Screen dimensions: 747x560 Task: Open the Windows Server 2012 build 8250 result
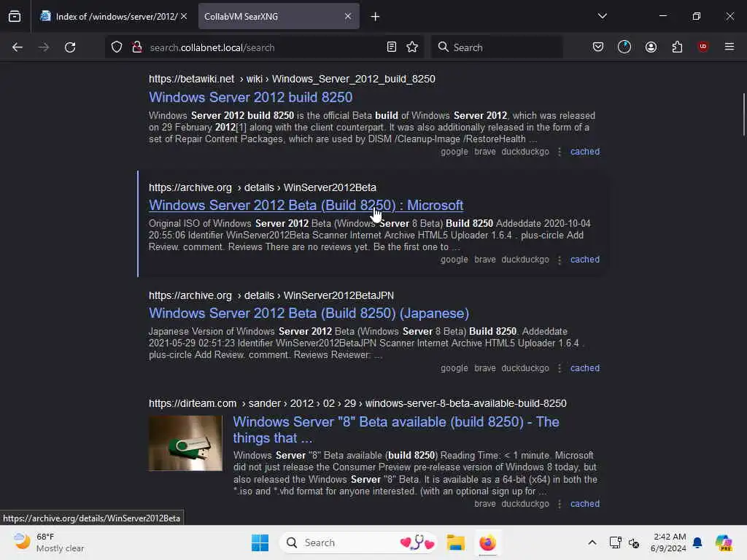coord(251,97)
